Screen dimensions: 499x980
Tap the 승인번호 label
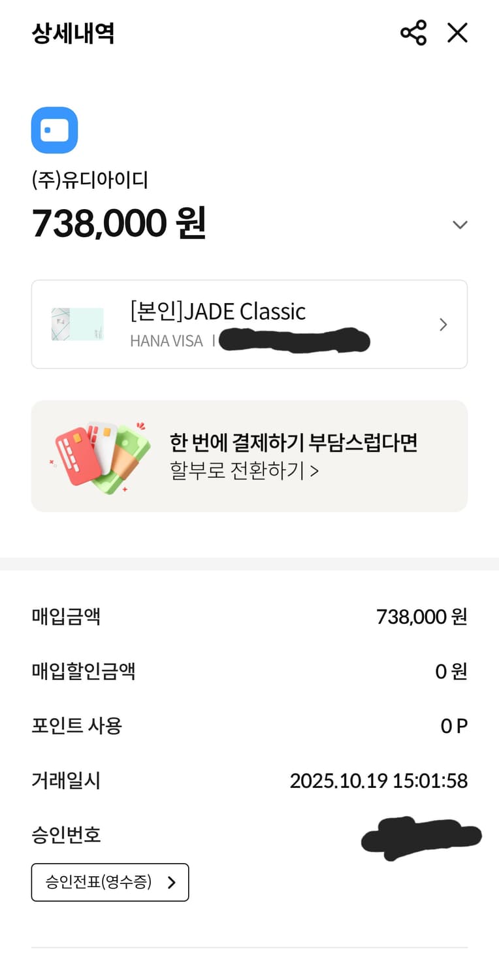(66, 835)
